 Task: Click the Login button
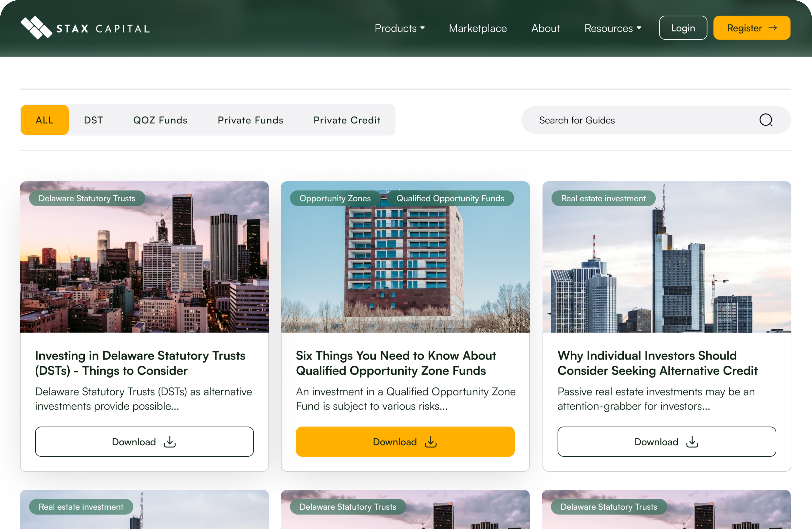pyautogui.click(x=683, y=28)
